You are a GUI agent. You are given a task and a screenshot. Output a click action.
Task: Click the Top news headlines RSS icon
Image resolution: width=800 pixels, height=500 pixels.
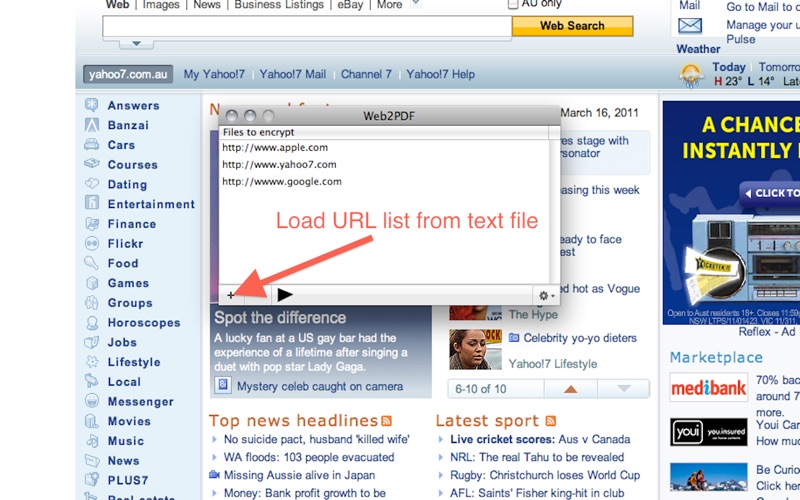tap(387, 421)
